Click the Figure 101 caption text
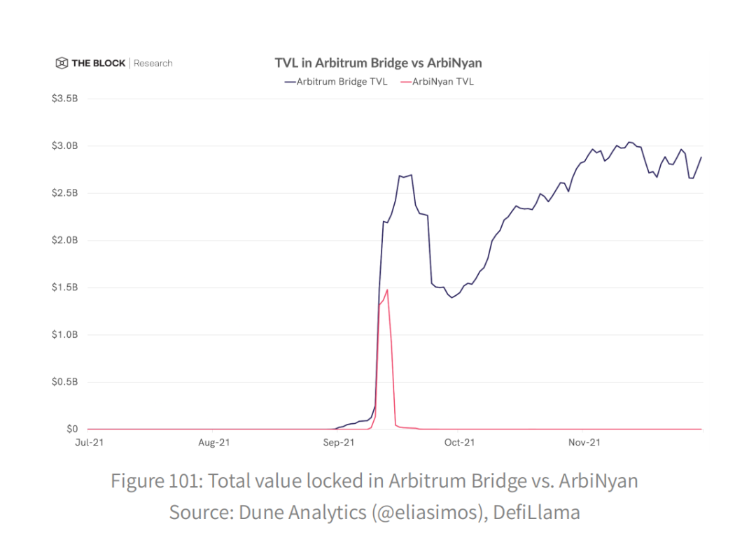Screen dimensions: 756x540 tap(374, 481)
